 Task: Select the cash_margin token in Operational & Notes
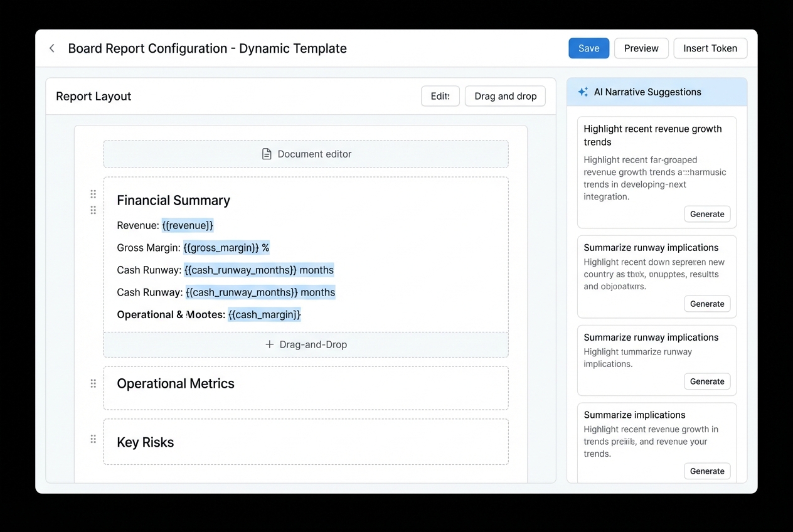click(263, 314)
